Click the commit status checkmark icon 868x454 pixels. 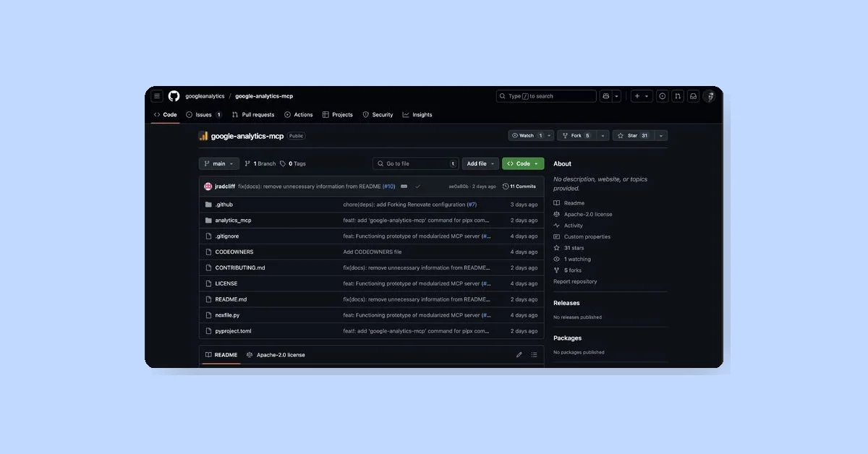tap(417, 187)
